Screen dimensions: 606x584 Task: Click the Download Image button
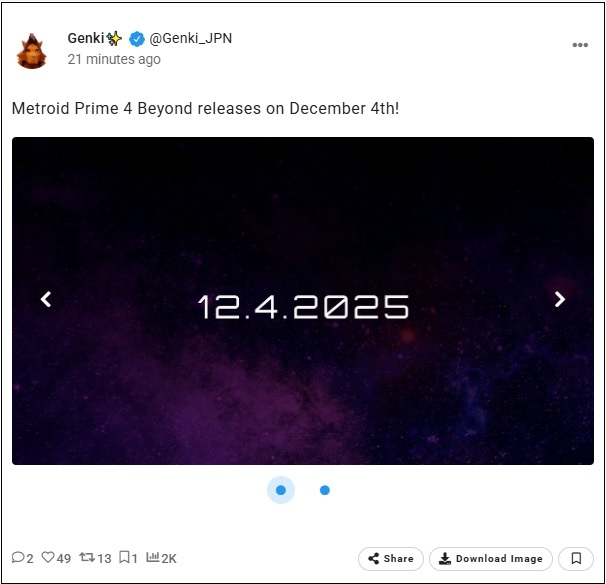[491, 558]
